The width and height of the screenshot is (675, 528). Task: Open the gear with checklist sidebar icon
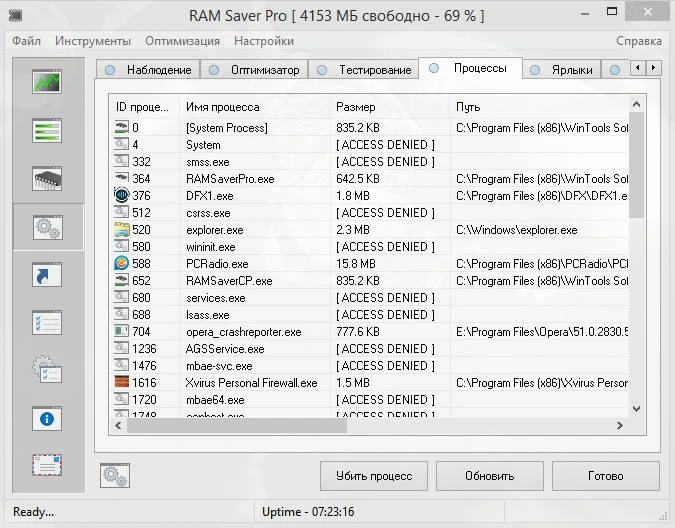[47, 370]
